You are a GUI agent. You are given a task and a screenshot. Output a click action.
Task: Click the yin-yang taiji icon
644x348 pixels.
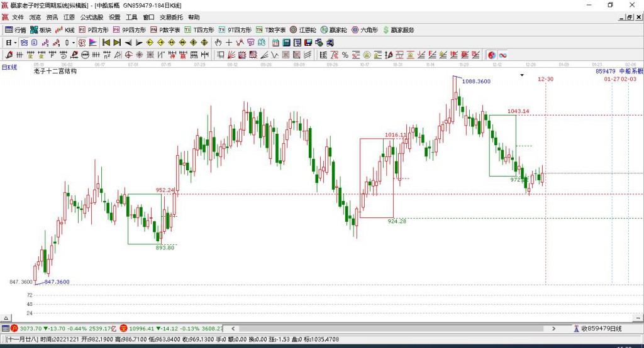coord(492,55)
